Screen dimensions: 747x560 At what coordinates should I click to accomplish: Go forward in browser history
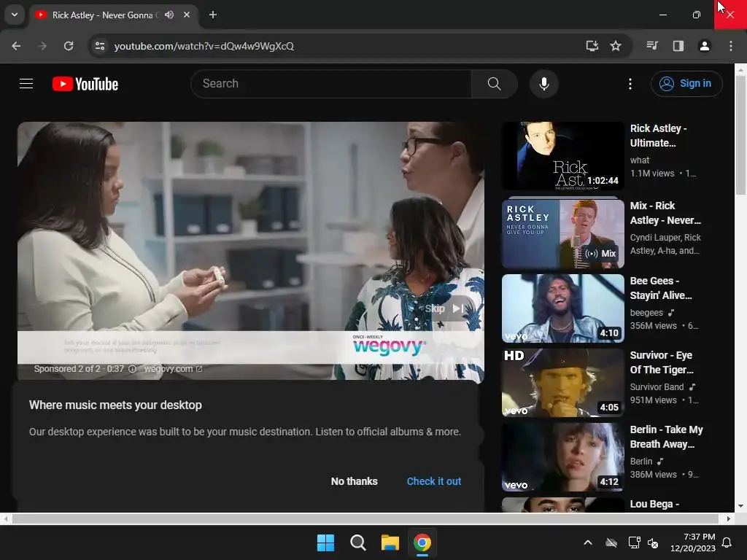click(x=42, y=46)
